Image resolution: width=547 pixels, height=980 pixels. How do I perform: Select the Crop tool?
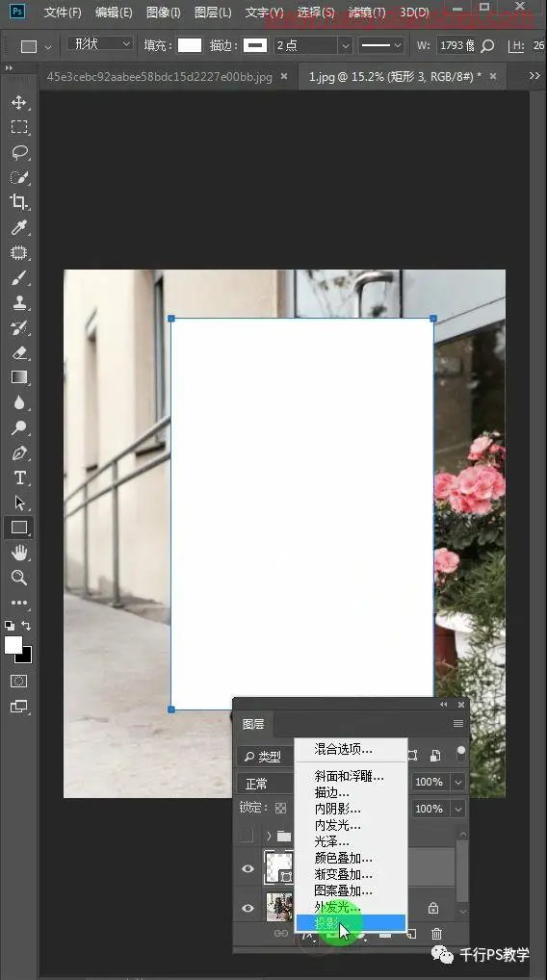point(18,202)
